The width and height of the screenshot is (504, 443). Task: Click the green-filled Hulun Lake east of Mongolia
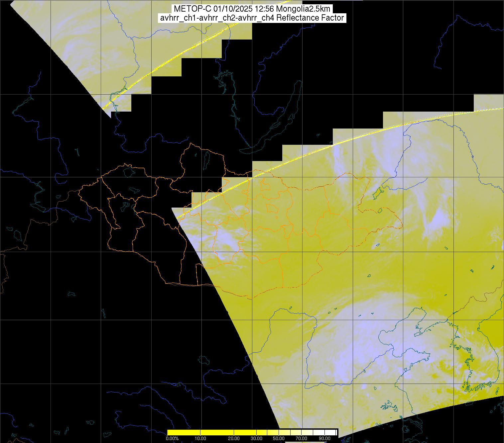[377, 193]
